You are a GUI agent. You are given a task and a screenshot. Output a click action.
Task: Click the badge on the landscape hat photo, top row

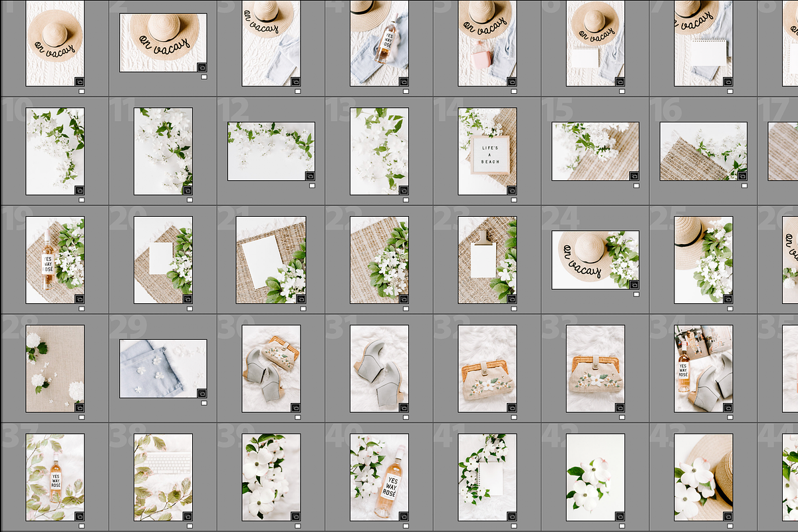pyautogui.click(x=201, y=67)
